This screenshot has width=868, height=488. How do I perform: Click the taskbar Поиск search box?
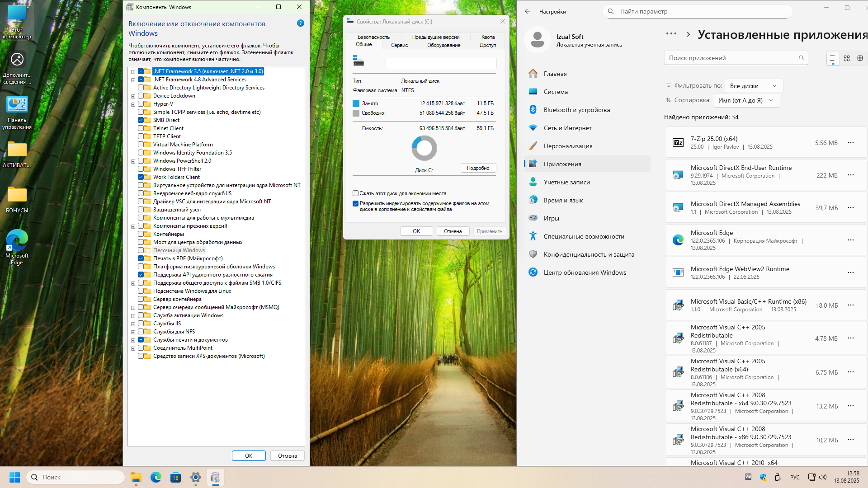[75, 477]
